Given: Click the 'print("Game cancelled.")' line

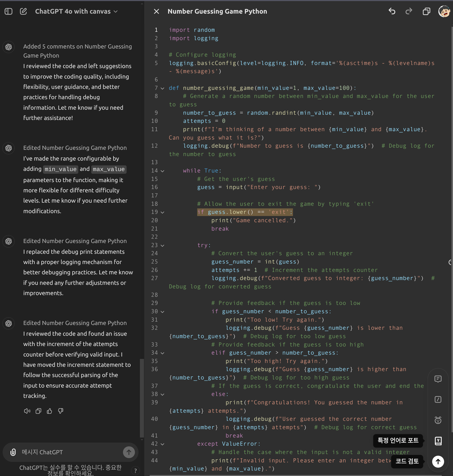Looking at the screenshot, I should pyautogui.click(x=254, y=220).
